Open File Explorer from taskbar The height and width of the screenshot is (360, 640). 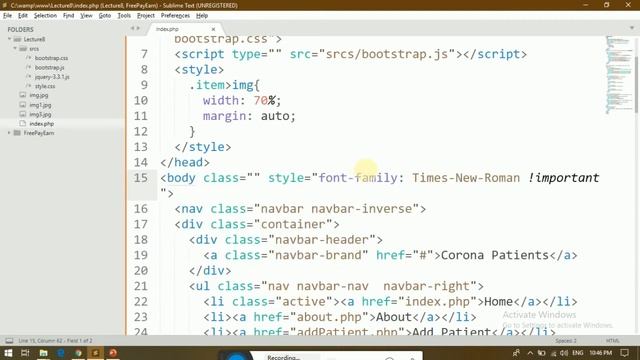(43, 353)
